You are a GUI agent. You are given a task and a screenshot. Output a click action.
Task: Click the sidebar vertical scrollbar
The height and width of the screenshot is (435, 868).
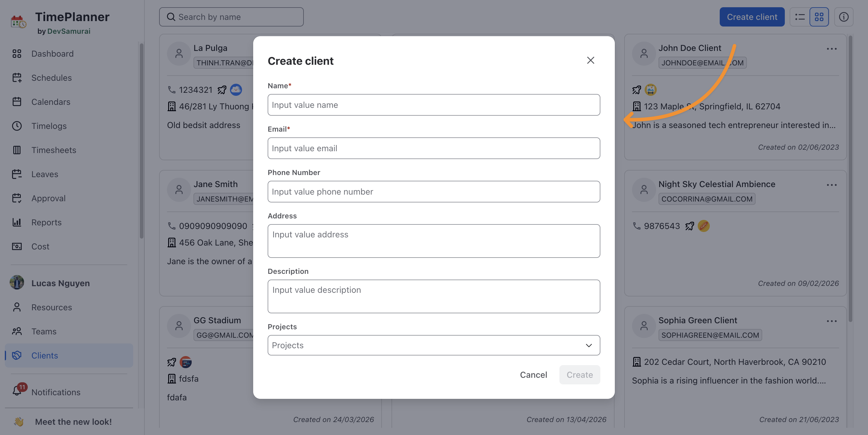[x=142, y=141]
